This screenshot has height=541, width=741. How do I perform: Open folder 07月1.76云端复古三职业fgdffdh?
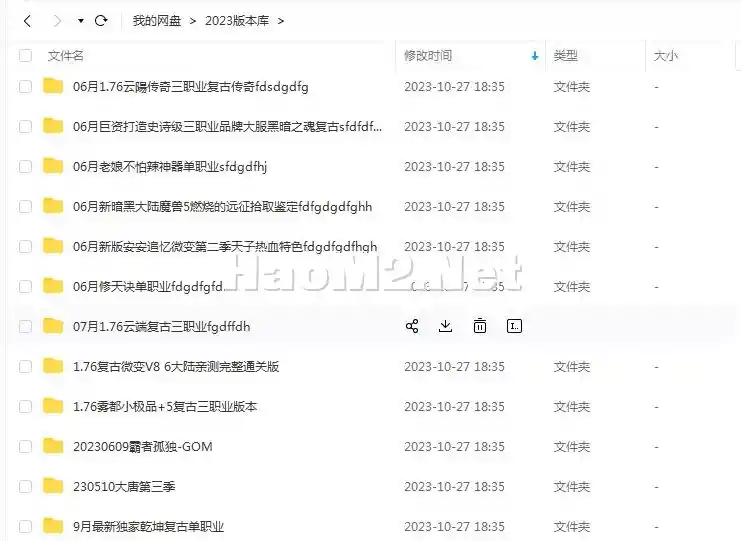[162, 327]
